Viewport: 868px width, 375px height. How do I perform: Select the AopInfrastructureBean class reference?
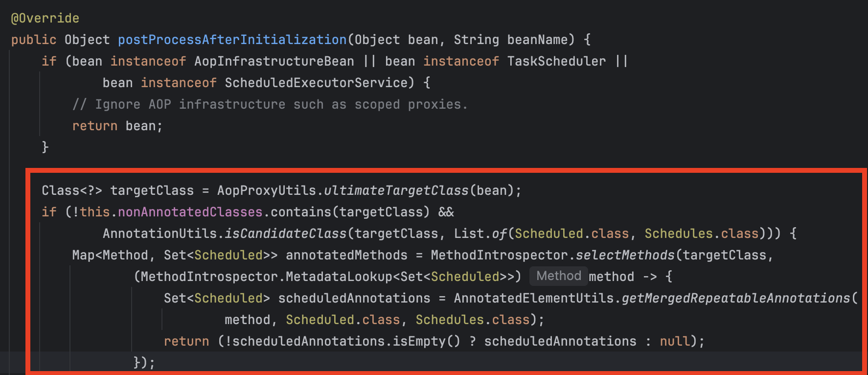[x=274, y=61]
